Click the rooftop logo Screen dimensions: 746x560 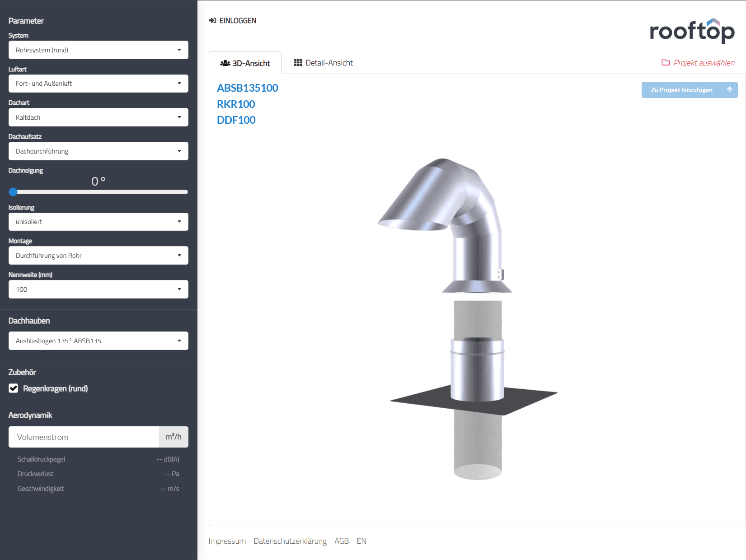[692, 31]
